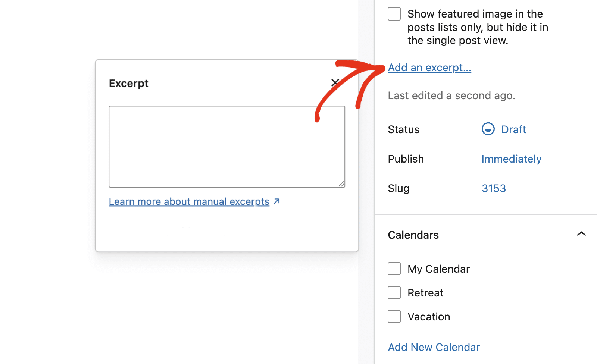Viewport: 597px width, 364px height.
Task: Open Learn more about manual excerpts
Action: click(x=188, y=201)
